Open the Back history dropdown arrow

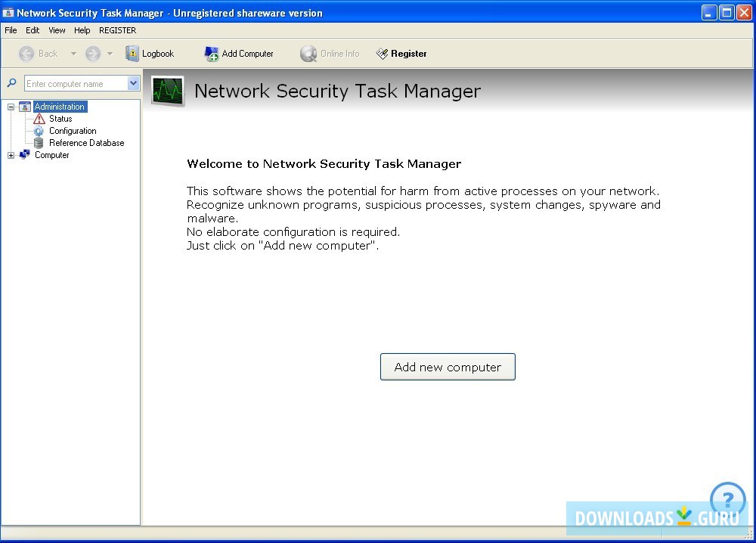pos(73,54)
